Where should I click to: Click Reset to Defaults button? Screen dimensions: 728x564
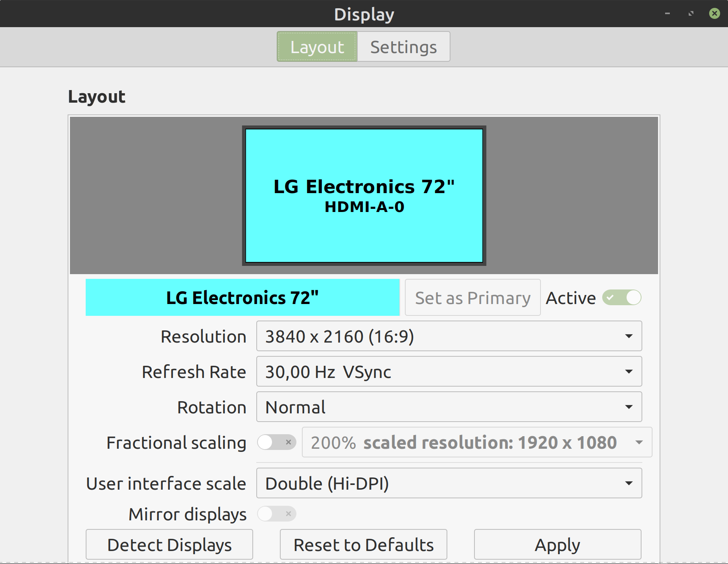coord(364,545)
